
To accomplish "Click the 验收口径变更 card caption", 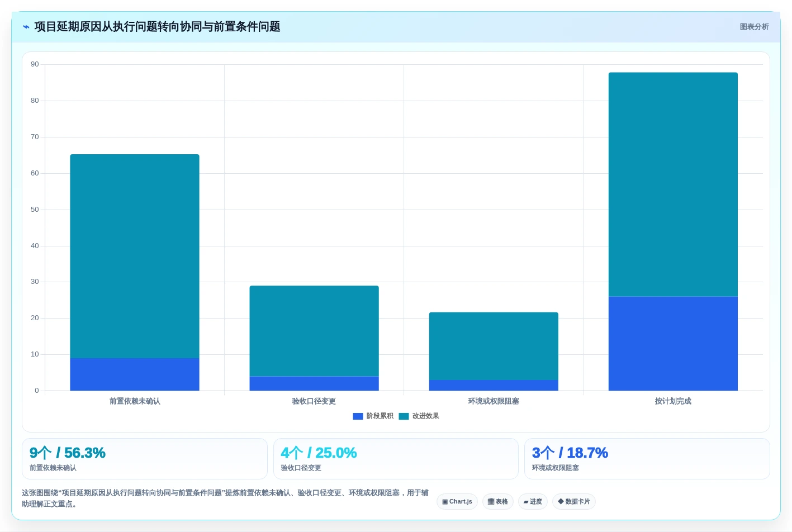I will (301, 468).
